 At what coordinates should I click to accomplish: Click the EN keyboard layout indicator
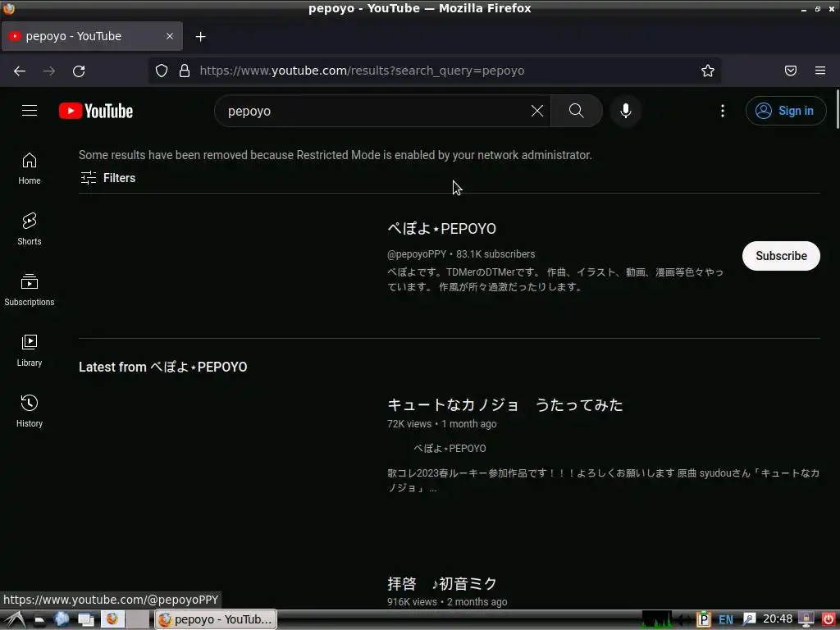[x=725, y=619]
